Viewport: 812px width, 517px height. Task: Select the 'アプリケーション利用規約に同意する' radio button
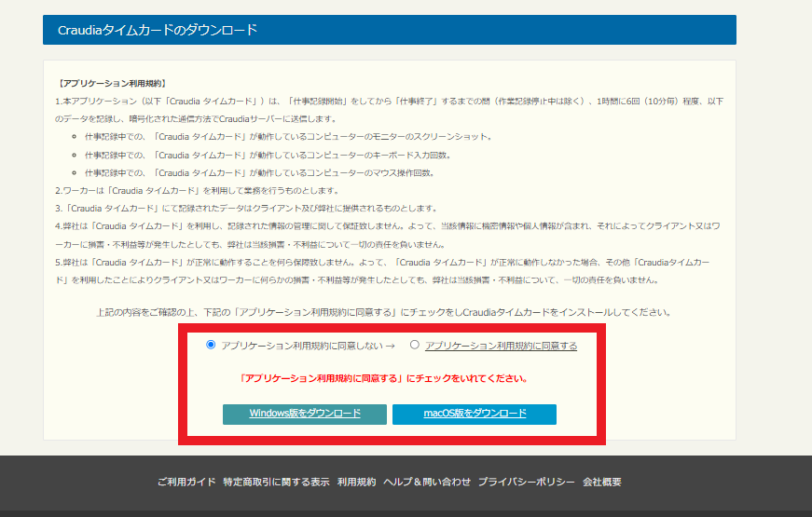click(414, 345)
